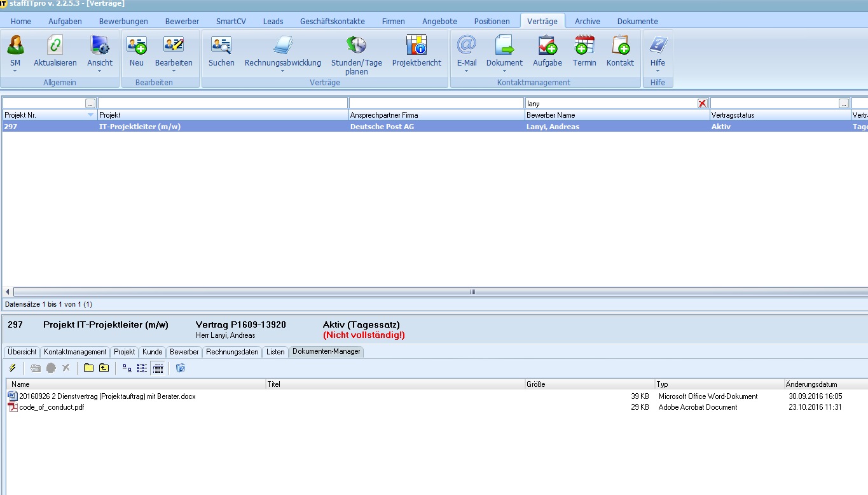Sort by Bewerber Name column header

pos(617,115)
